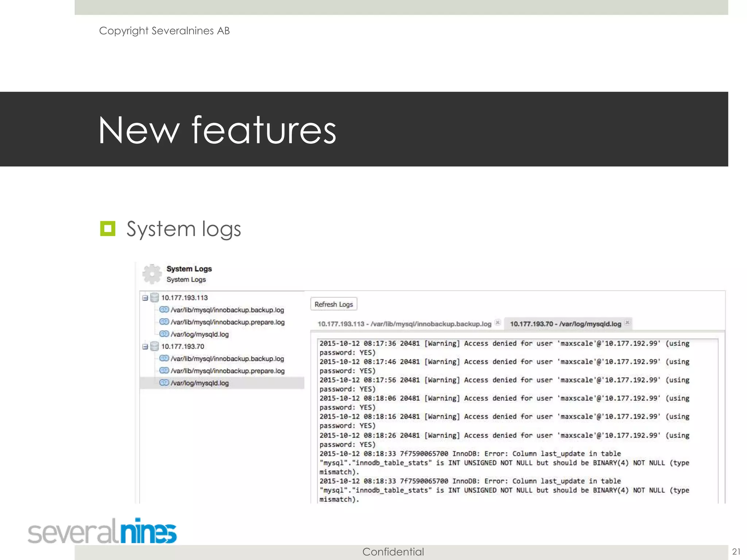Viewport: 747px width, 560px height.
Task: Click the 08:18:26 access denied log line
Action: 504,440
